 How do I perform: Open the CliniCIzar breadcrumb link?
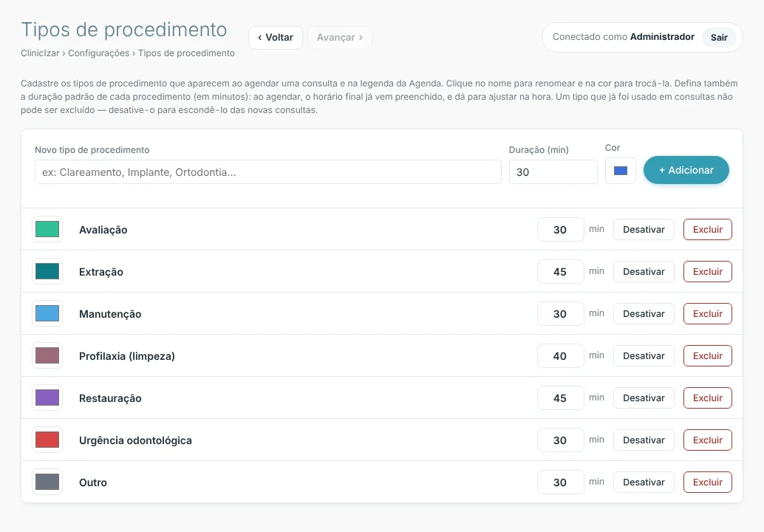(x=40, y=53)
